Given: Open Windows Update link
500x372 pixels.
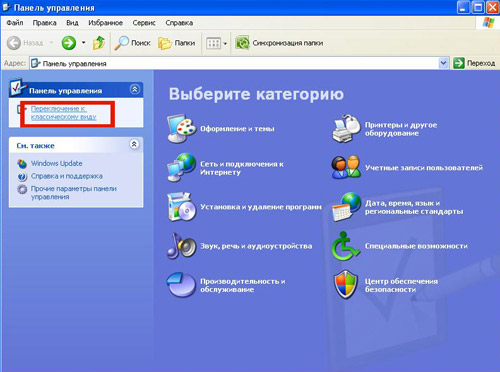Looking at the screenshot, I should (57, 163).
